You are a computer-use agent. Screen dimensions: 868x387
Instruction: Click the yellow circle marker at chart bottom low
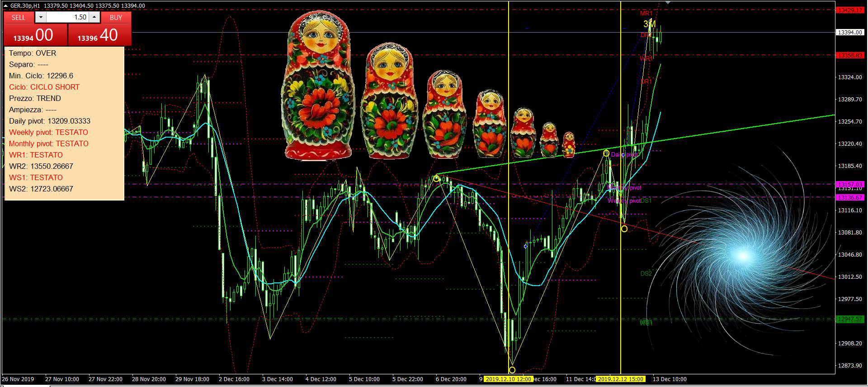(512, 370)
